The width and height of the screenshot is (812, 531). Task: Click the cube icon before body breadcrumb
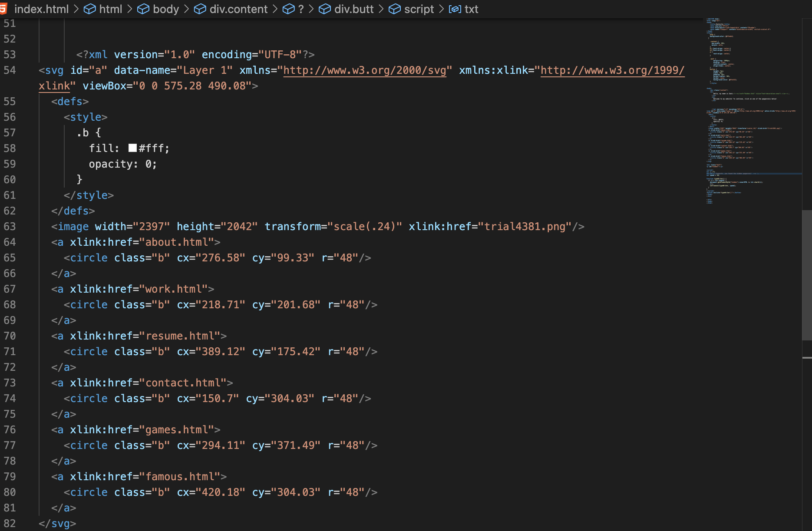click(x=143, y=9)
